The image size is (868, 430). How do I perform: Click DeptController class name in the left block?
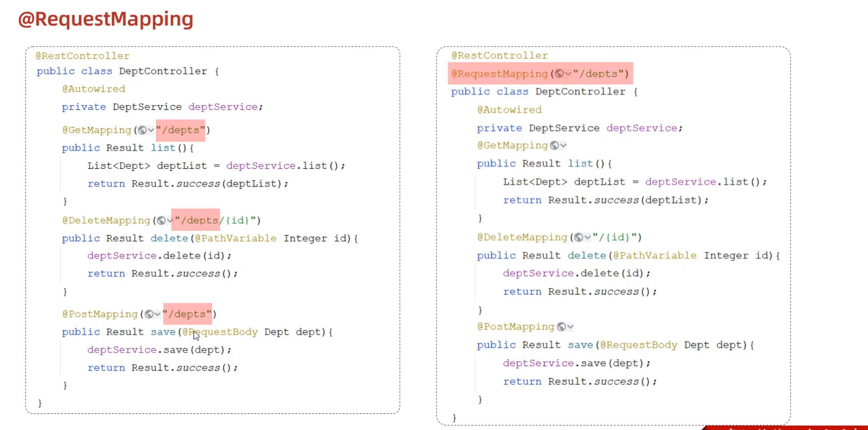[x=163, y=71]
